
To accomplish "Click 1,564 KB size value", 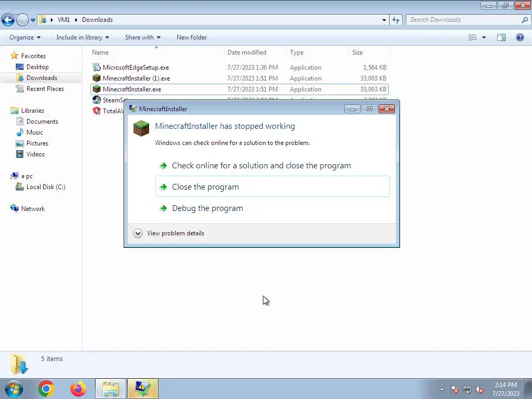I will (x=375, y=68).
